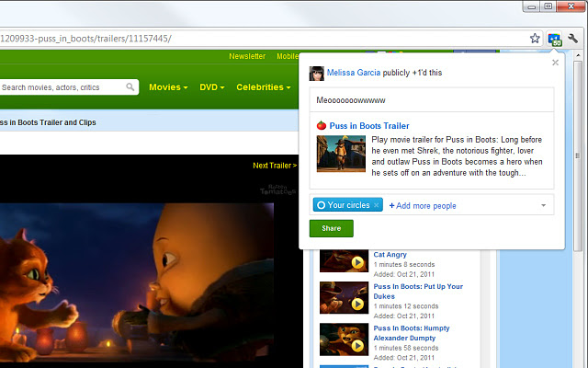Play the Cat Angry video thumbnail
Viewport: 588px width, 368px height.
click(x=344, y=260)
